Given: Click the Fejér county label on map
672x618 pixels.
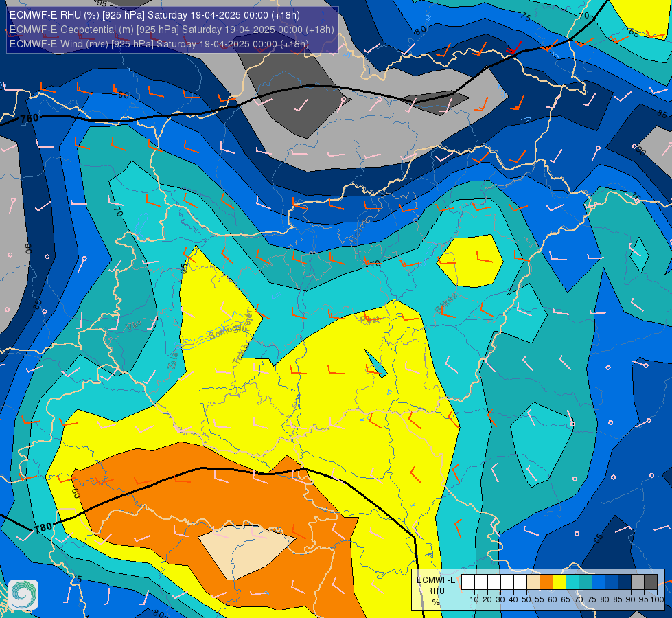Looking at the screenshot, I should (x=248, y=319).
